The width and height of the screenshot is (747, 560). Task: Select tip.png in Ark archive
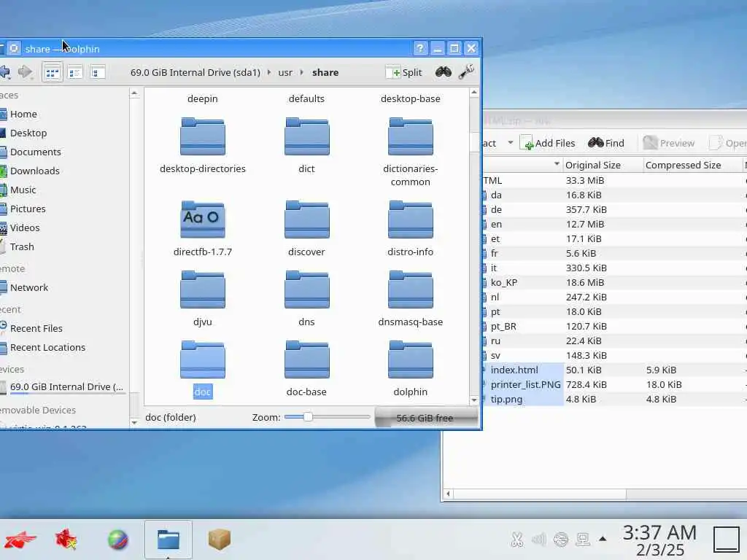tap(506, 400)
